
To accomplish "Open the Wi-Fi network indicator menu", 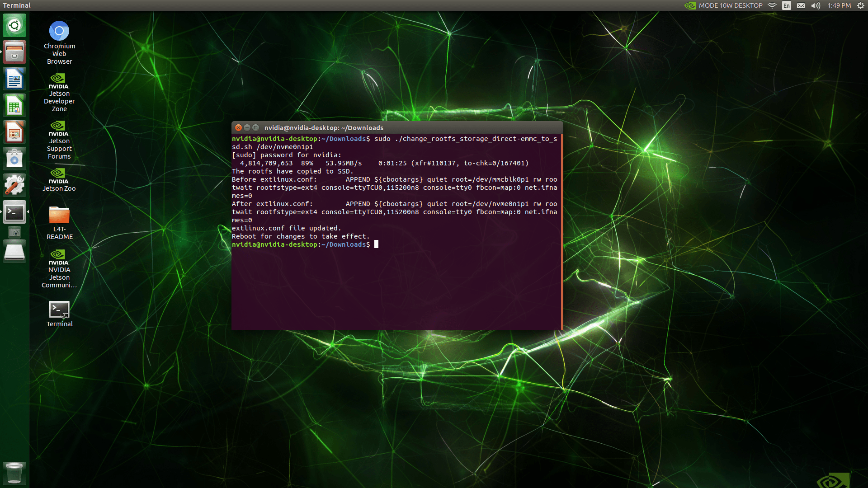I will (x=772, y=5).
